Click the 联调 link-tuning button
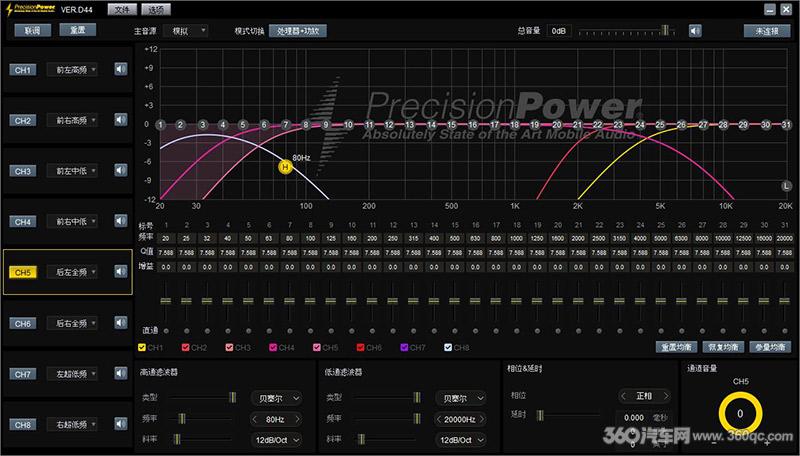The image size is (800, 456). 33,31
